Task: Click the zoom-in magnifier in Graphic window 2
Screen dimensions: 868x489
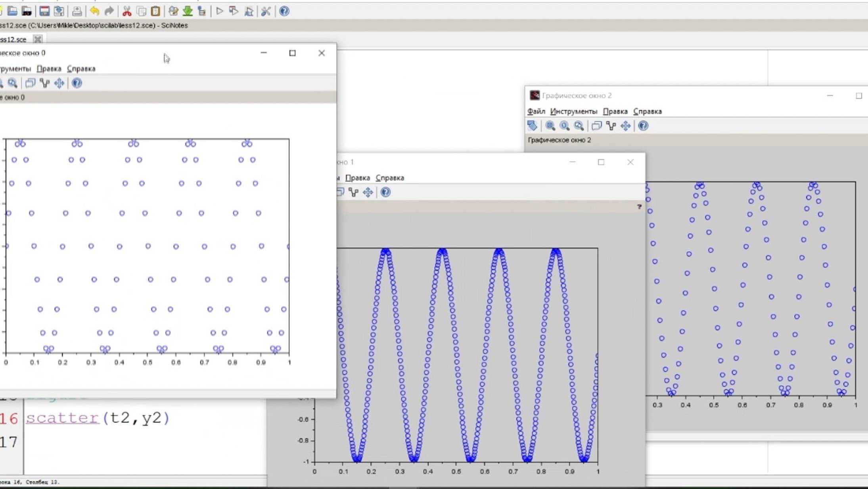Action: click(550, 126)
